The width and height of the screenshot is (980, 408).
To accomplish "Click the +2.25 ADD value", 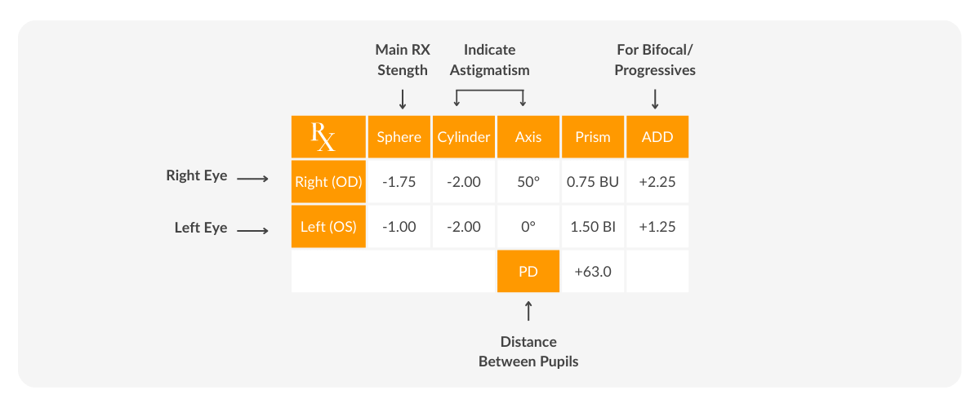I will [x=657, y=182].
